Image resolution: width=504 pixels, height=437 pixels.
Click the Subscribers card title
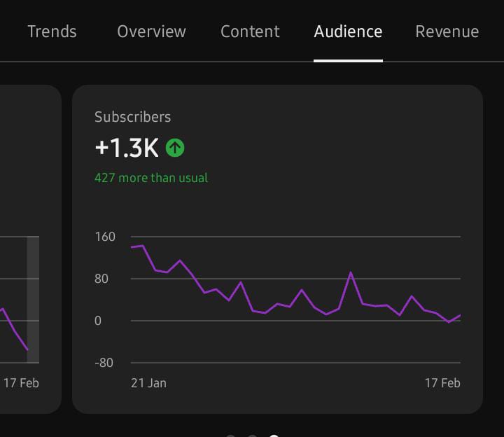pyautogui.click(x=132, y=117)
